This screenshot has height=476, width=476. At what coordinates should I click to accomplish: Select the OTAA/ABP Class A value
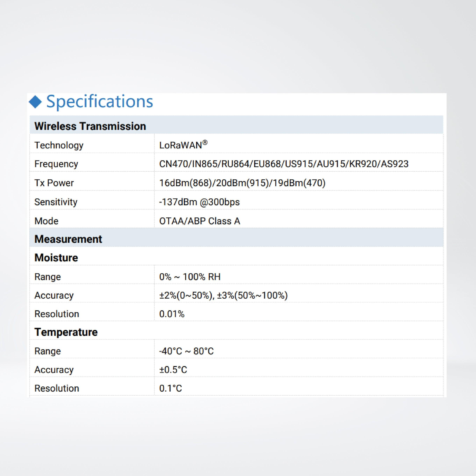point(200,221)
